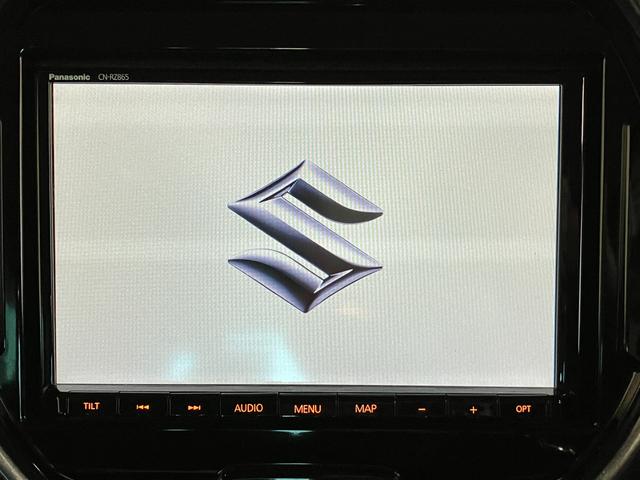The height and width of the screenshot is (480, 640).
Task: Tap the Suzuki logo on the screen
Action: point(305,236)
